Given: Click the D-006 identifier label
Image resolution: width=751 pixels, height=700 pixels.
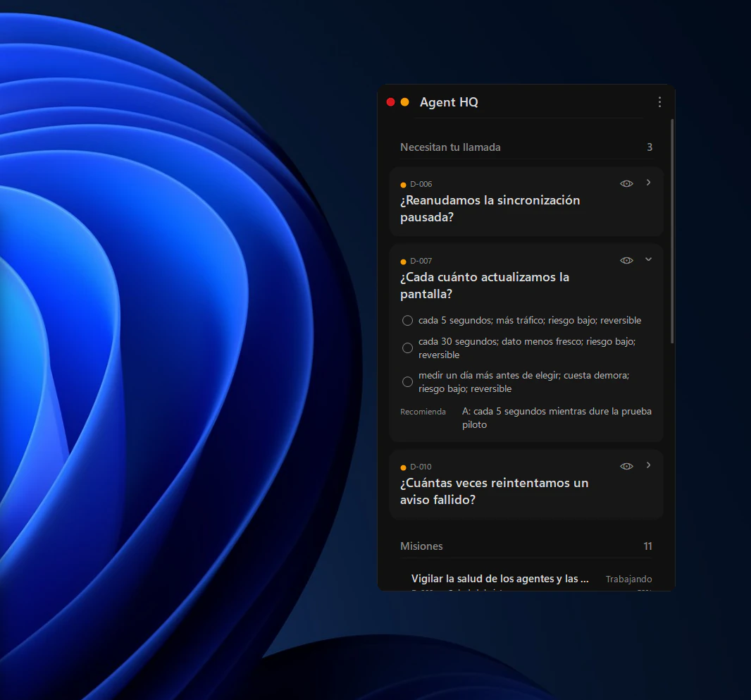Looking at the screenshot, I should [421, 184].
